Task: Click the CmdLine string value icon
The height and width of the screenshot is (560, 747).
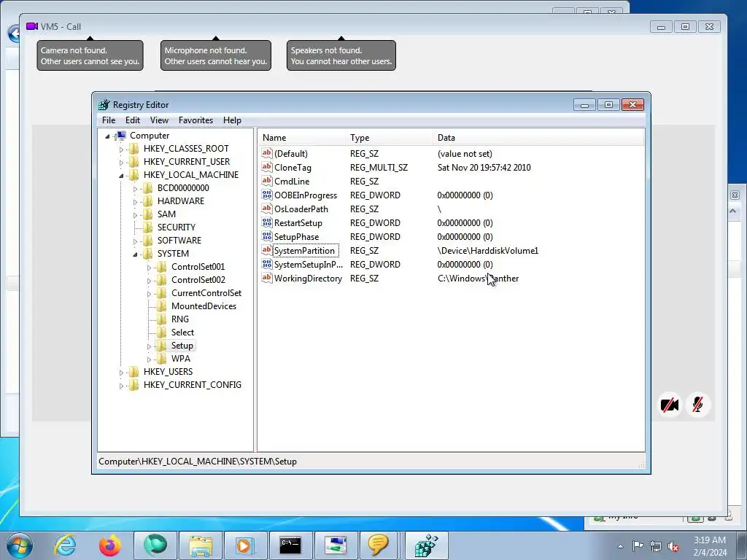Action: (x=267, y=181)
